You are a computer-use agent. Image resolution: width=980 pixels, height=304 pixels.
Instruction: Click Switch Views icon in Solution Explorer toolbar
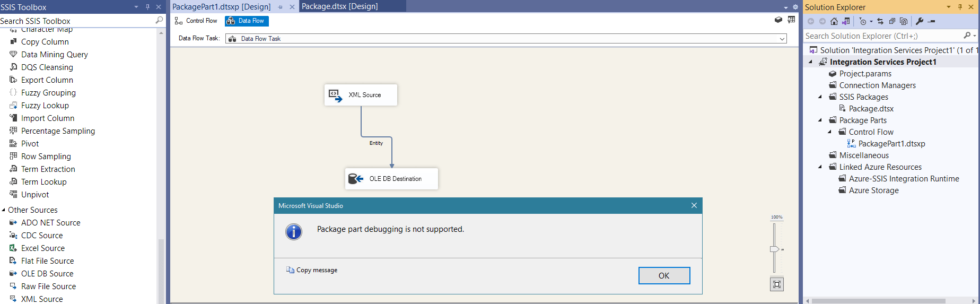coord(846,21)
